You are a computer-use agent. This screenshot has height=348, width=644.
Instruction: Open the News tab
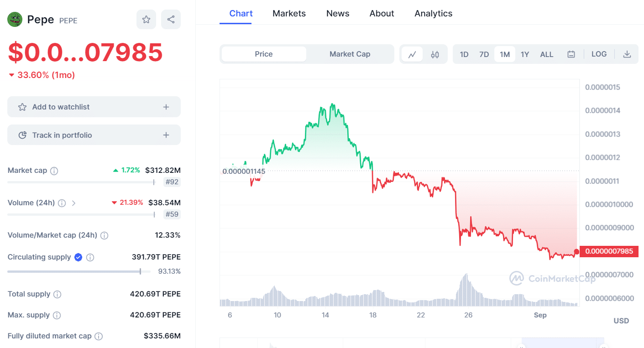pos(338,14)
